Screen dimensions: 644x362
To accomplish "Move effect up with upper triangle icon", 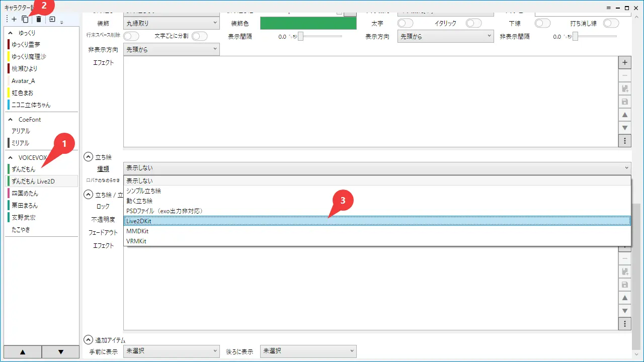I will 625,115.
